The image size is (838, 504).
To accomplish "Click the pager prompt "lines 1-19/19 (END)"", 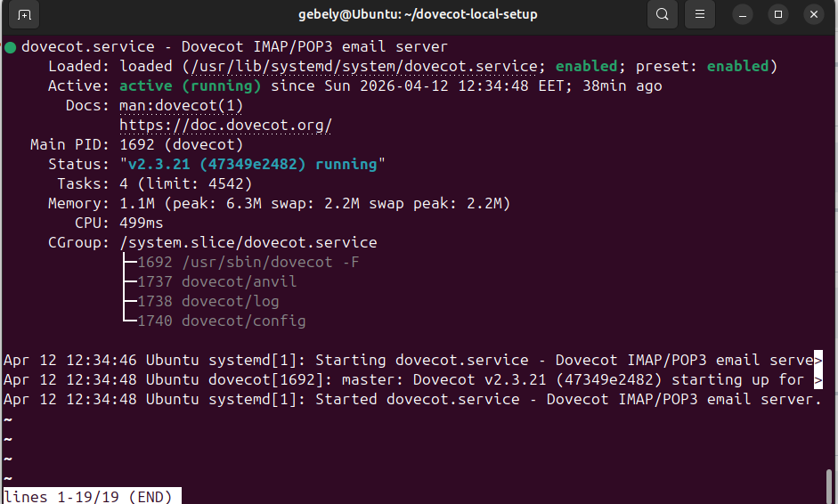I will pos(91,496).
